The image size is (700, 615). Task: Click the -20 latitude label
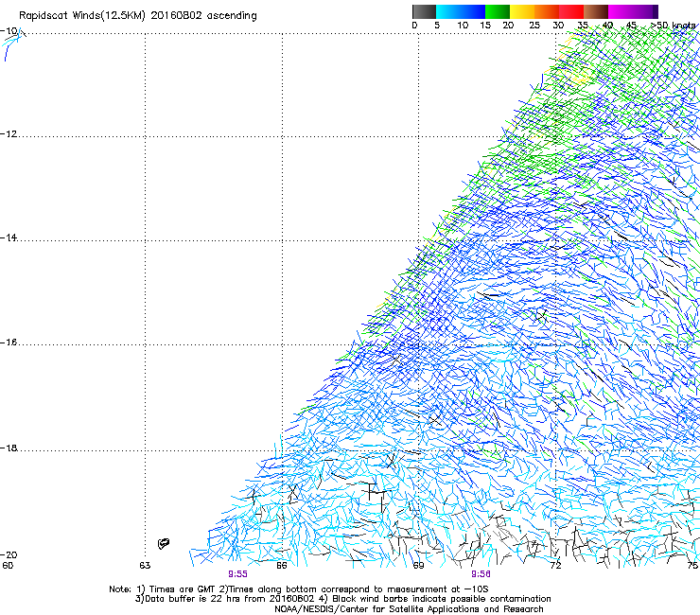pyautogui.click(x=9, y=554)
